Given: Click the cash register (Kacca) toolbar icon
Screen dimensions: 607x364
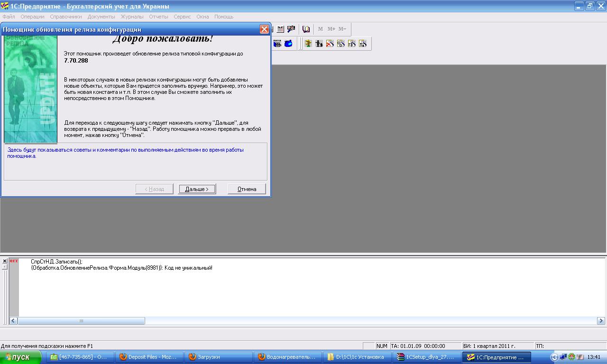Looking at the screenshot, I should click(x=277, y=44).
